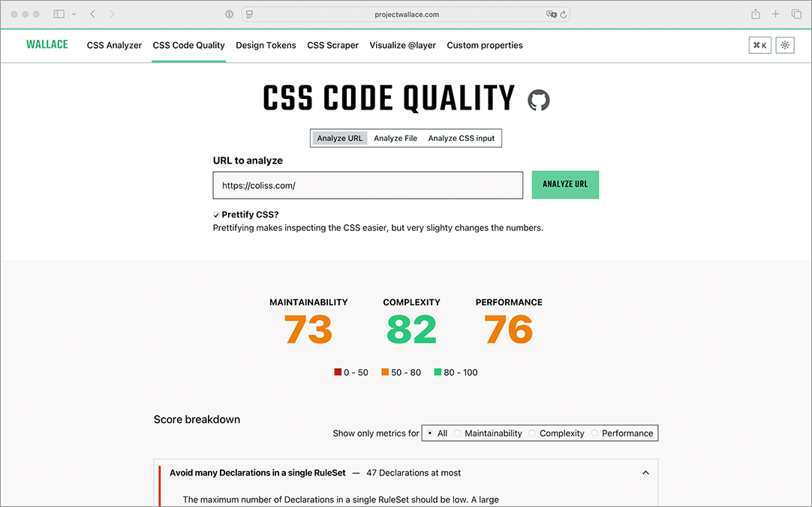Click the orange 50 - 80 legend swatch
Screen dimensions: 812x507
click(385, 372)
